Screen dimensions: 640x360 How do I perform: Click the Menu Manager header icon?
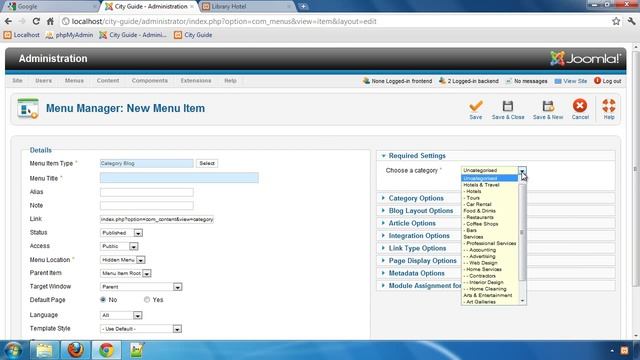click(x=28, y=109)
